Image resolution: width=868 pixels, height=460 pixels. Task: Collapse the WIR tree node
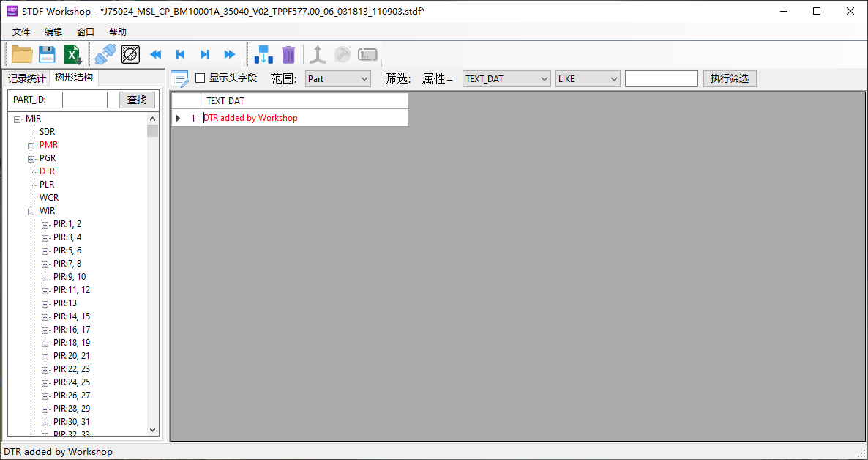[x=31, y=211]
